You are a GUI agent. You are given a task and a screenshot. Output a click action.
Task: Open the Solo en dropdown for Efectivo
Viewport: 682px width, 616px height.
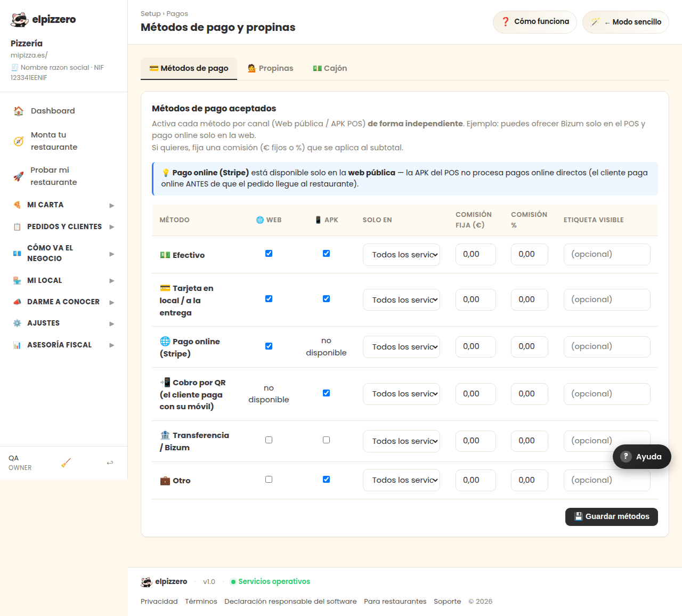click(401, 255)
